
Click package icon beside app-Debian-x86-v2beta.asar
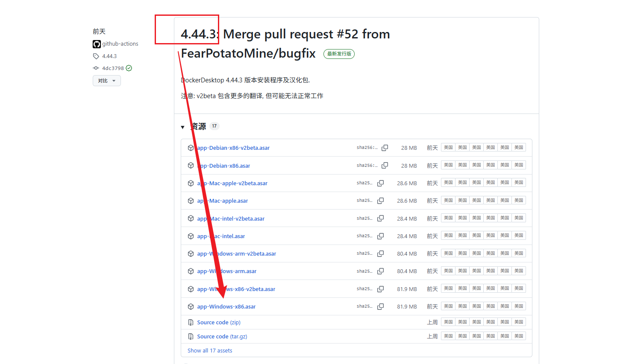click(x=191, y=148)
